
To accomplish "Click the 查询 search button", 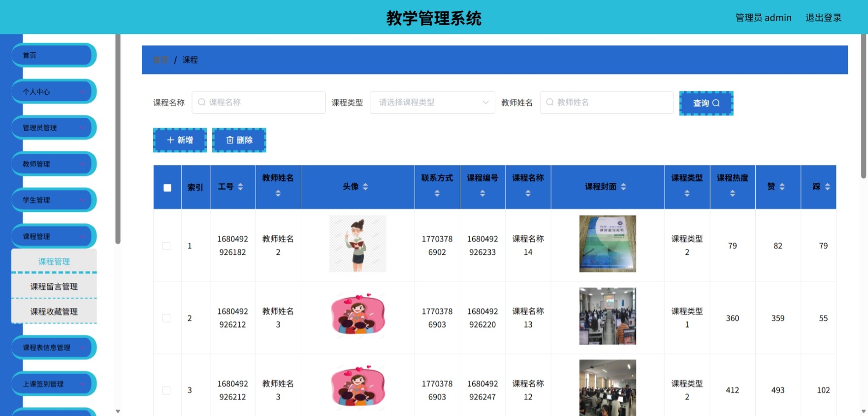I will click(x=706, y=103).
